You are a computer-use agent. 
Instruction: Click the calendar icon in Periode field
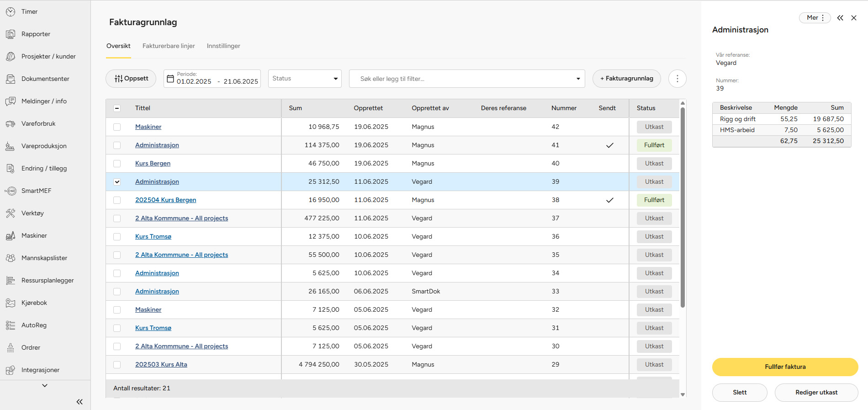(170, 79)
